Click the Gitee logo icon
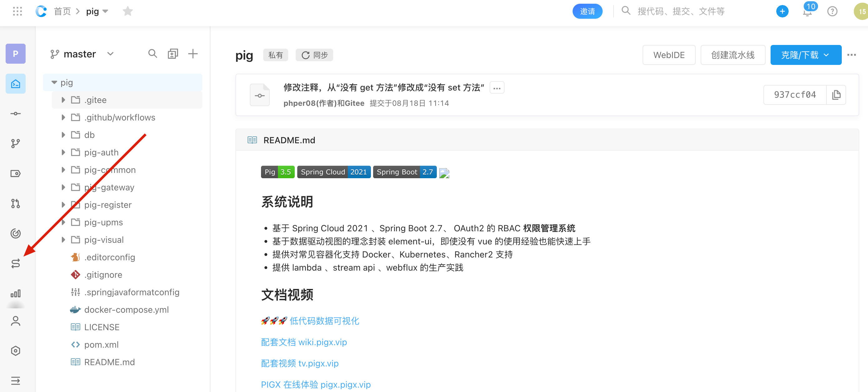The image size is (868, 392). tap(41, 11)
